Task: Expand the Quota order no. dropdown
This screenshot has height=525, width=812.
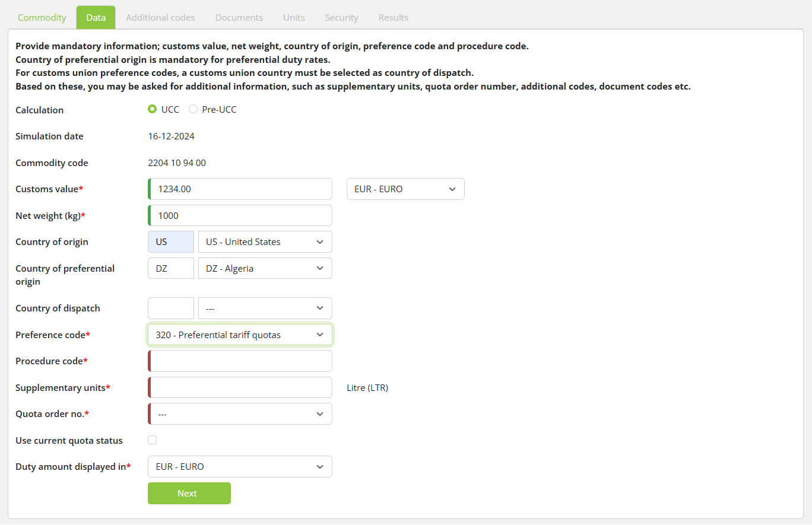Action: pos(240,414)
